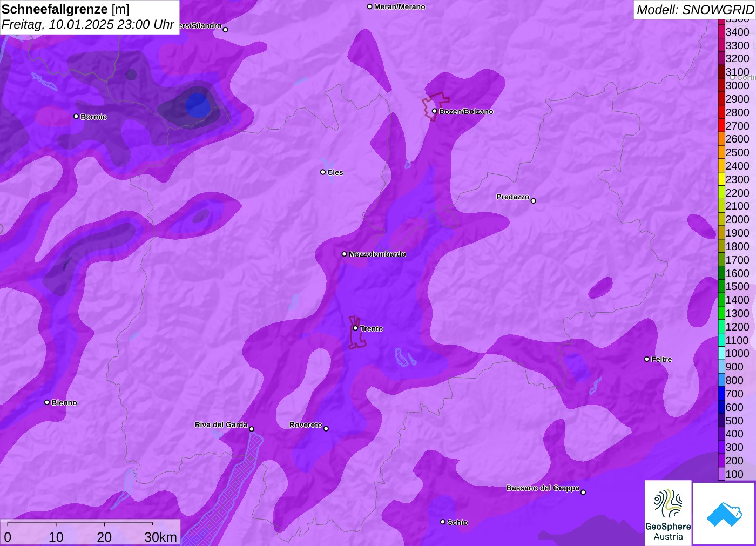The width and height of the screenshot is (756, 546).
Task: Click the Bassano del Grappa marker
Action: tap(583, 492)
